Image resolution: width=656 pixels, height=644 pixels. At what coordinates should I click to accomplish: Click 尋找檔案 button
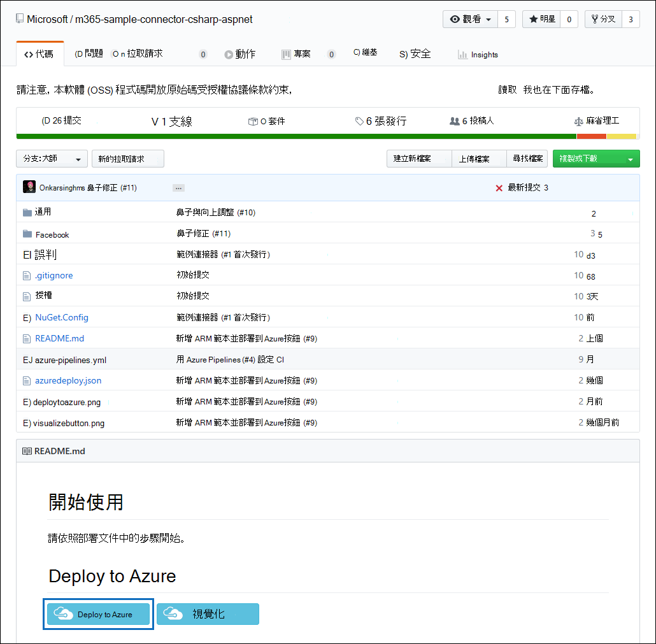coord(527,159)
